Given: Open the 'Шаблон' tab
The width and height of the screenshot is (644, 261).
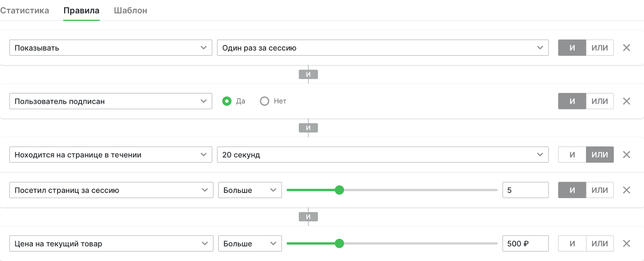Looking at the screenshot, I should click(x=130, y=11).
